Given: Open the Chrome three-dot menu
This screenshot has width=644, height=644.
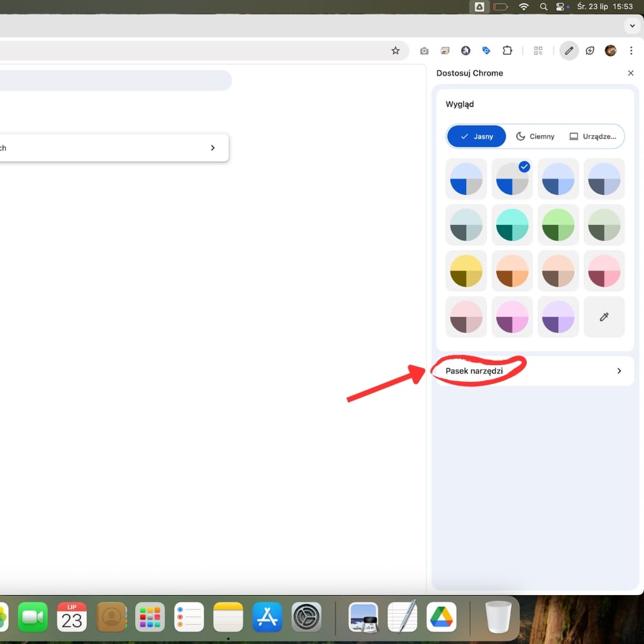Looking at the screenshot, I should tap(631, 51).
